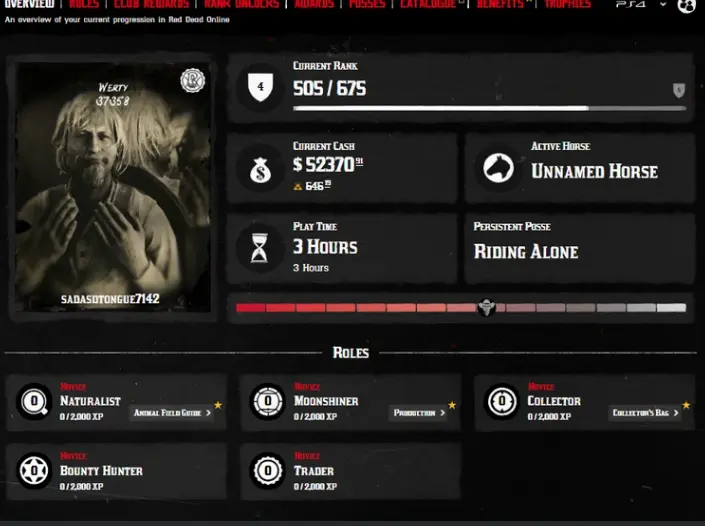The height and width of the screenshot is (526, 705).
Task: Click the honor bar cowboy marker
Action: (x=486, y=308)
